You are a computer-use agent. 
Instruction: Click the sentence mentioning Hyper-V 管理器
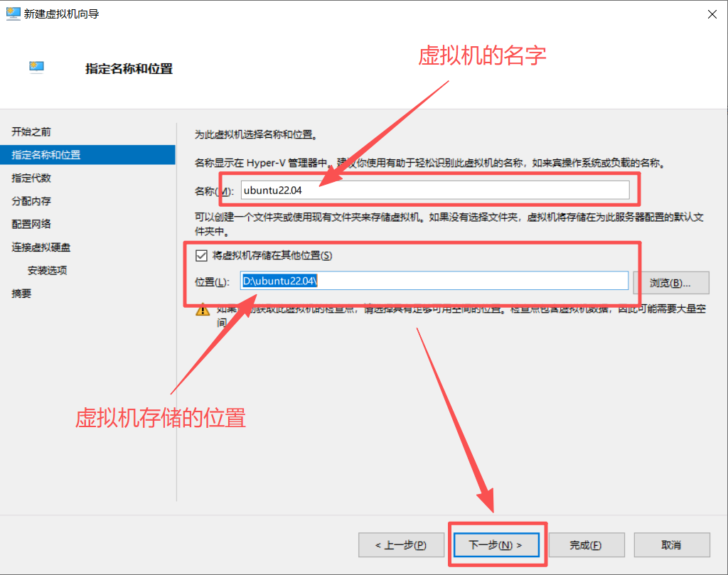(430, 163)
